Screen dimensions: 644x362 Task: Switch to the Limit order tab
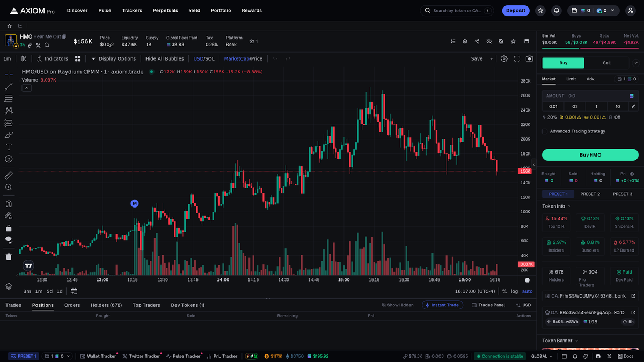point(571,79)
